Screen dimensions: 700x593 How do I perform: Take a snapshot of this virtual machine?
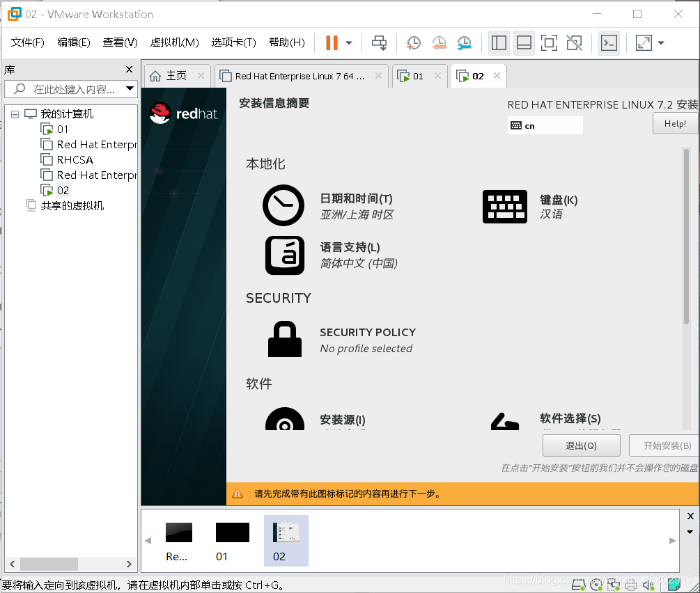(x=414, y=43)
